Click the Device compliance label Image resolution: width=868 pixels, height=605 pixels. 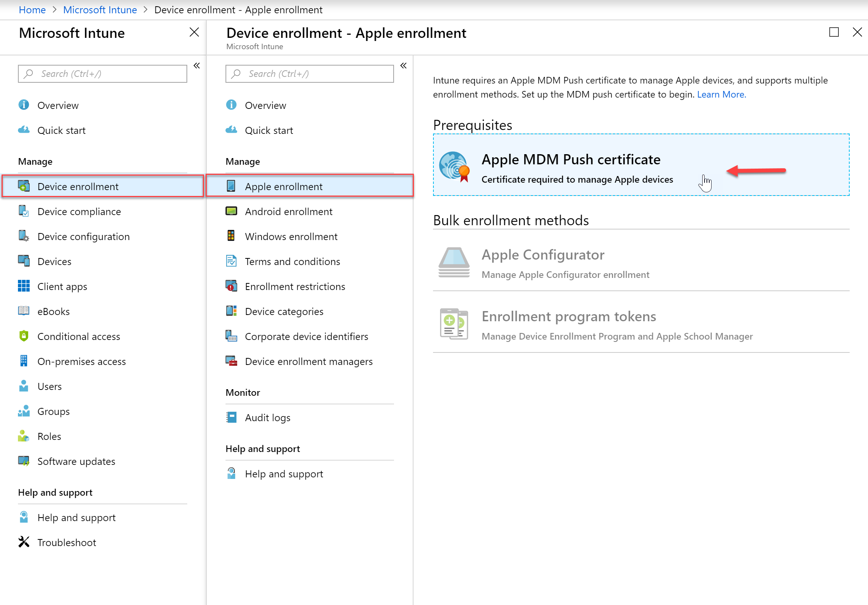[x=79, y=212]
